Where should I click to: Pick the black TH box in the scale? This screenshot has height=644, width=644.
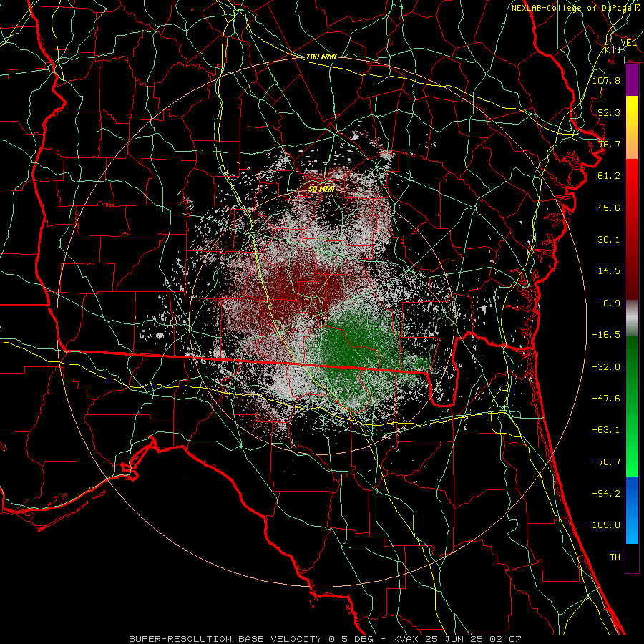[632, 557]
